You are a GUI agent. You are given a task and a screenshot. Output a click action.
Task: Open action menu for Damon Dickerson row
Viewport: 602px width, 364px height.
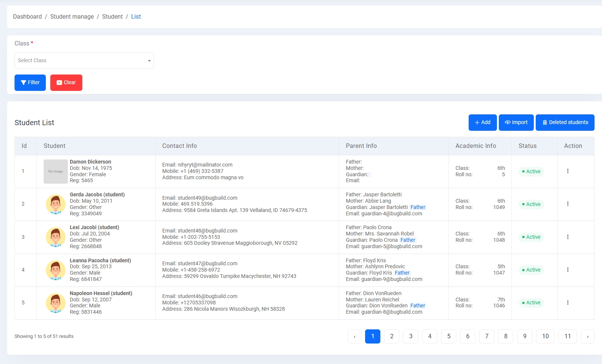click(x=567, y=171)
